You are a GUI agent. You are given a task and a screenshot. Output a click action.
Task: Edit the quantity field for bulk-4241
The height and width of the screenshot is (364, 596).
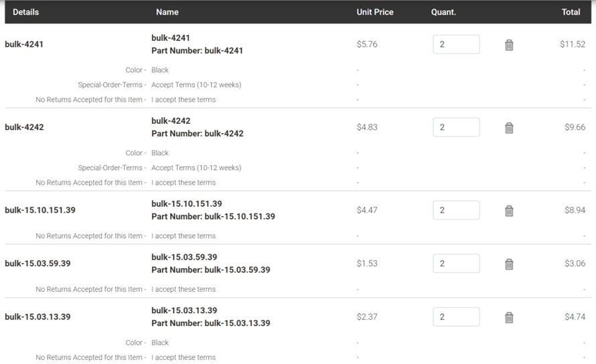point(456,44)
